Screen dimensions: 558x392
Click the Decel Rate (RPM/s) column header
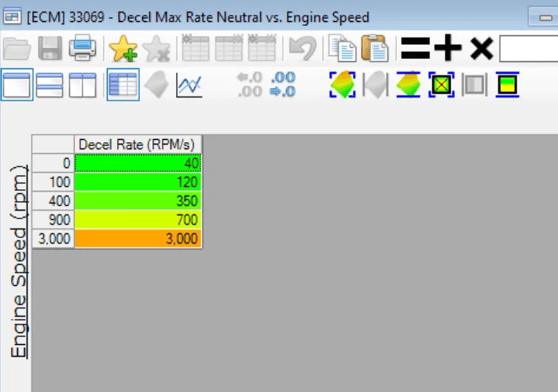pyautogui.click(x=138, y=145)
